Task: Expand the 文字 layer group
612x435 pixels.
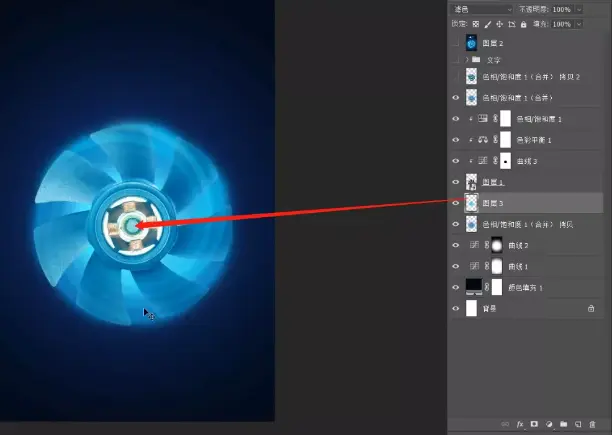Action: tap(467, 60)
